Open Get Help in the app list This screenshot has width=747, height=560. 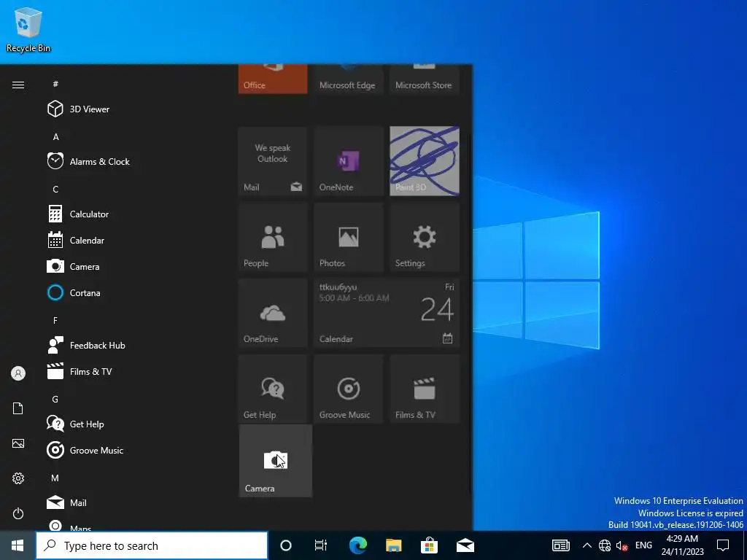[128, 424]
